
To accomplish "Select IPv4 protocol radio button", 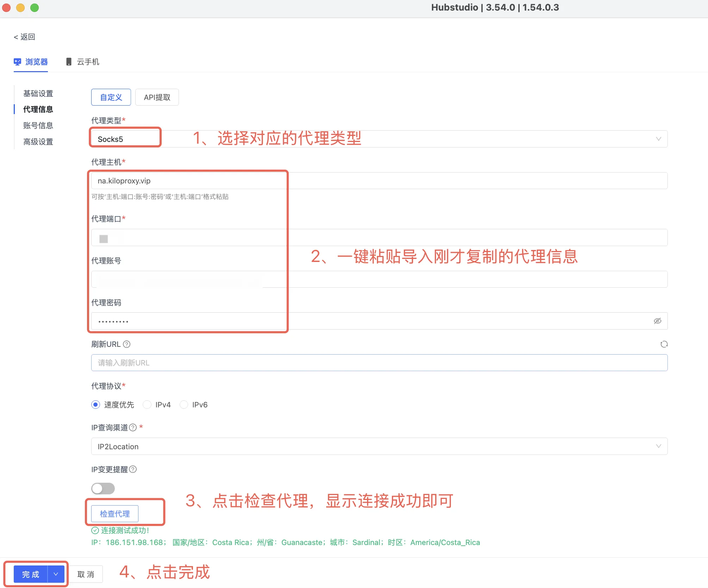I will pos(147,405).
